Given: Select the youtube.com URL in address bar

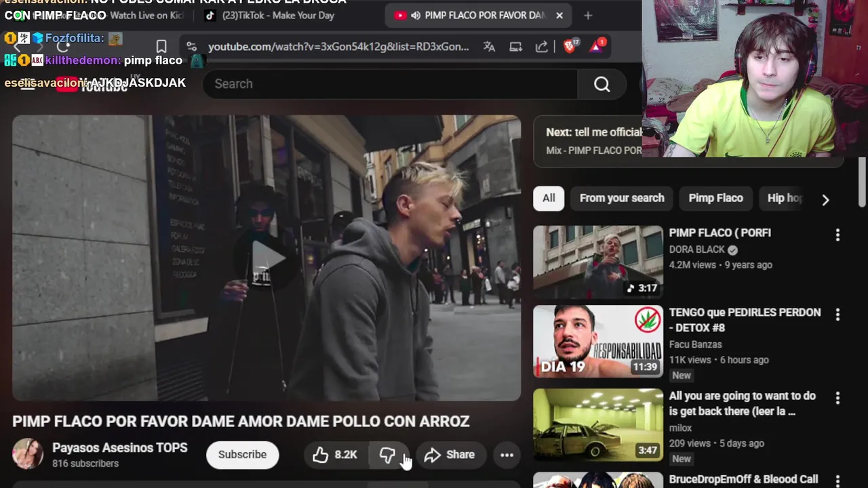Looking at the screenshot, I should click(338, 46).
